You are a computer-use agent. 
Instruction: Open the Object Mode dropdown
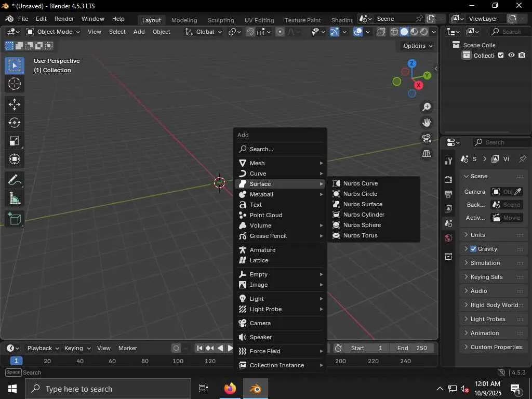coord(54,32)
